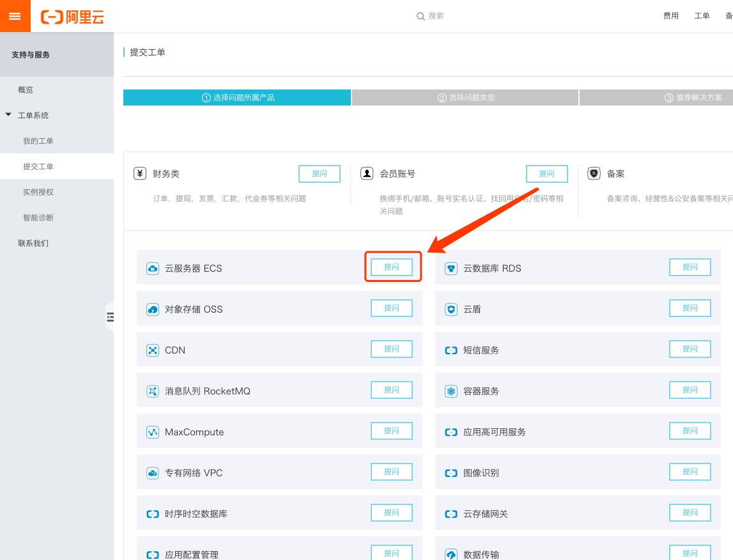Click the 订单、提现、发票 description text

pos(229,199)
